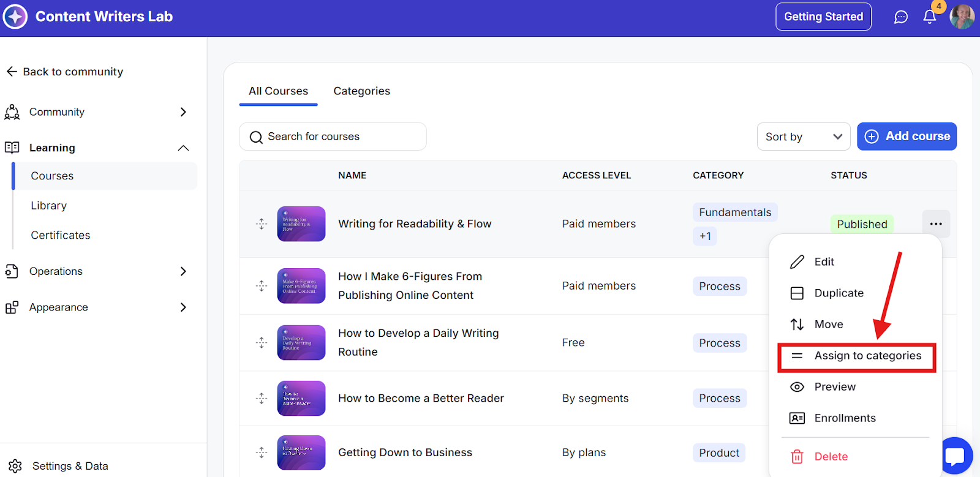Choose Preview from the context menu
Viewport: 980px width, 477px height.
pos(834,387)
